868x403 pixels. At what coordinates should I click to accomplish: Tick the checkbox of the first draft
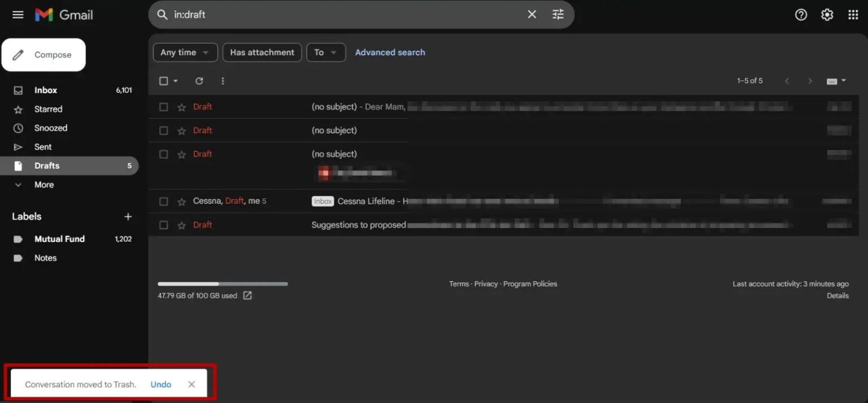164,107
